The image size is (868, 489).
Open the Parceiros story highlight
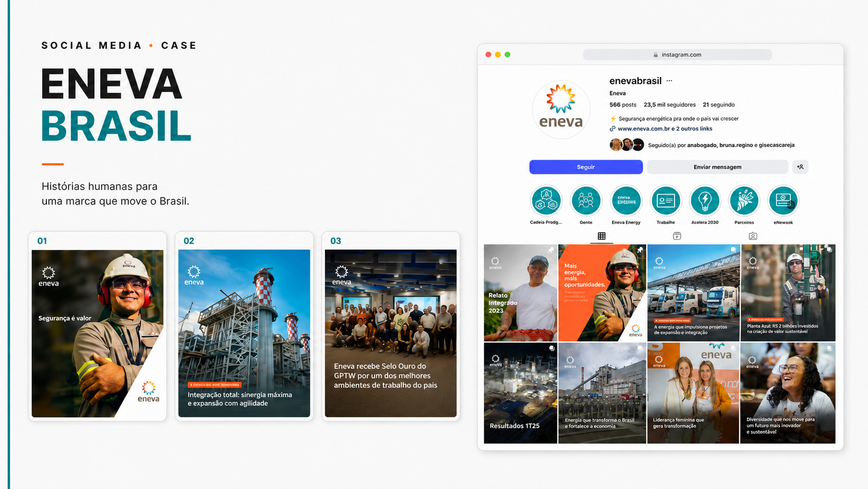[x=744, y=201]
